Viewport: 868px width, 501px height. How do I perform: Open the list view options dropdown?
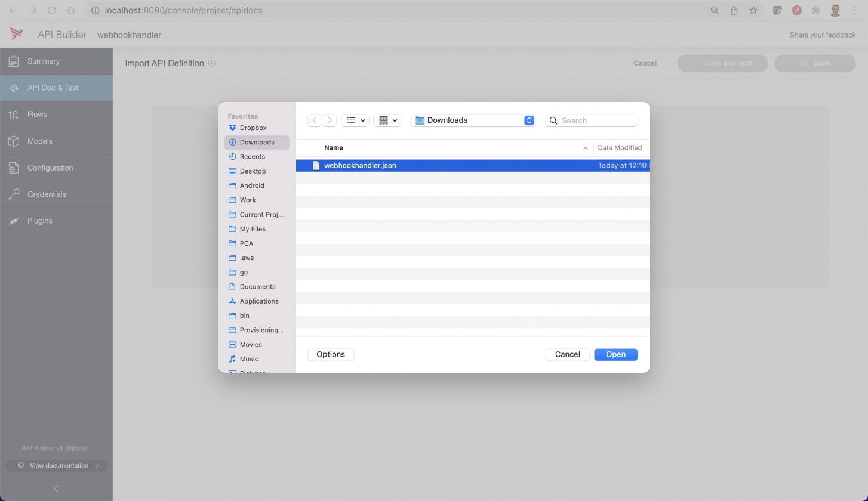[x=355, y=120]
